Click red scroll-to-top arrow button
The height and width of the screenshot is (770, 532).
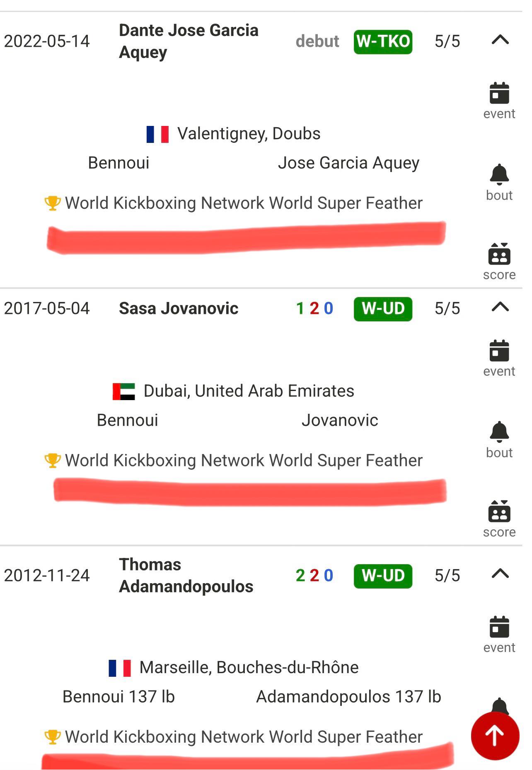(495, 736)
